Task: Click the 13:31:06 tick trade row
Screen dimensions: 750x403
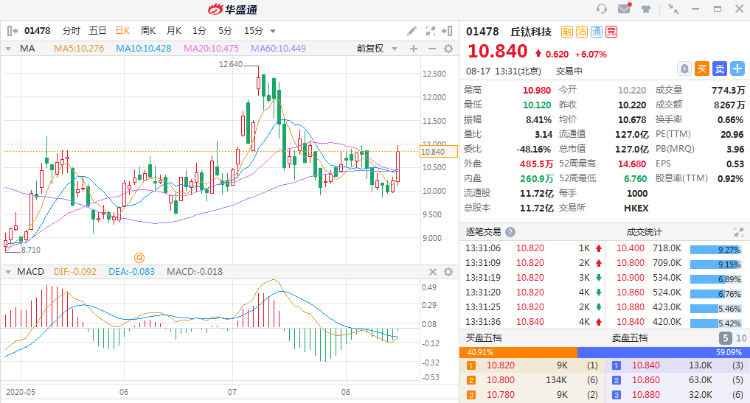Action: point(534,248)
